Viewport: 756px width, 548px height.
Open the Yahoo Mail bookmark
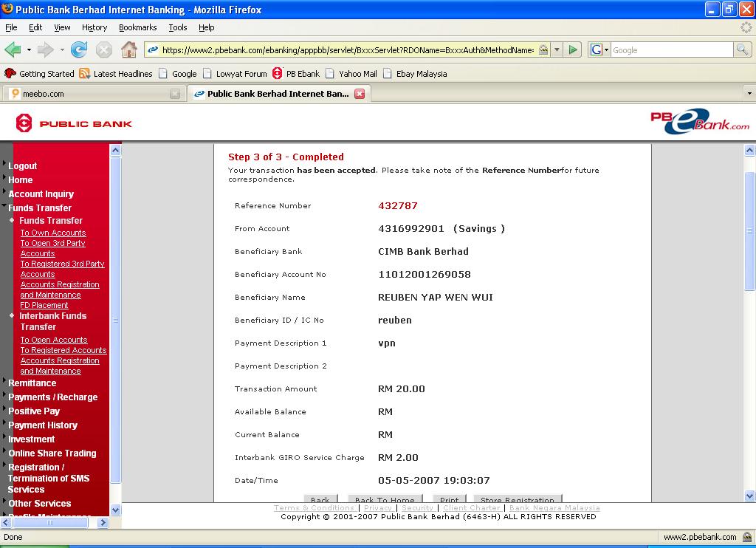[351, 74]
